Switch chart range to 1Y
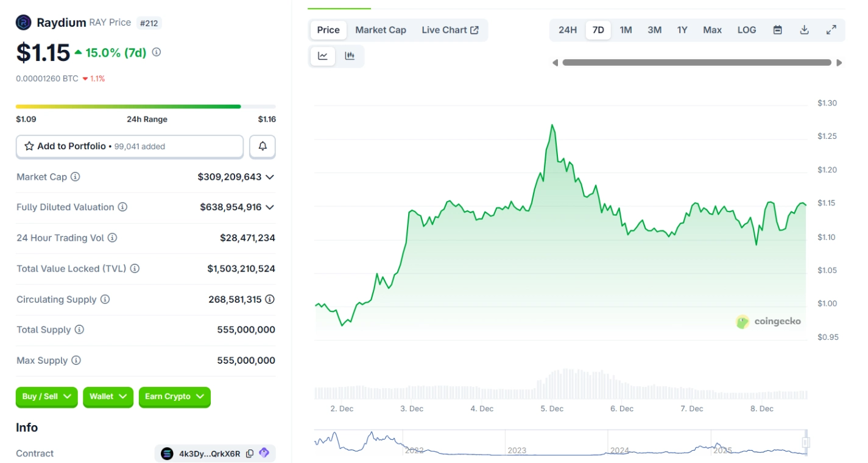This screenshot has height=463, width=868. click(682, 30)
